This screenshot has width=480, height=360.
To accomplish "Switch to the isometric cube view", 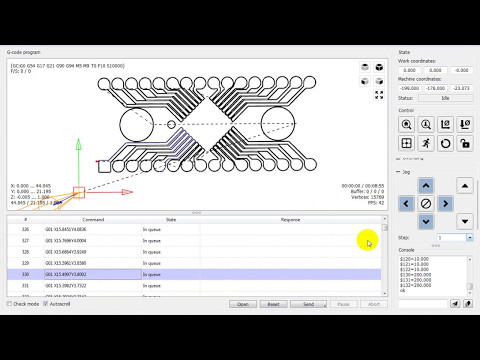I will click(379, 67).
